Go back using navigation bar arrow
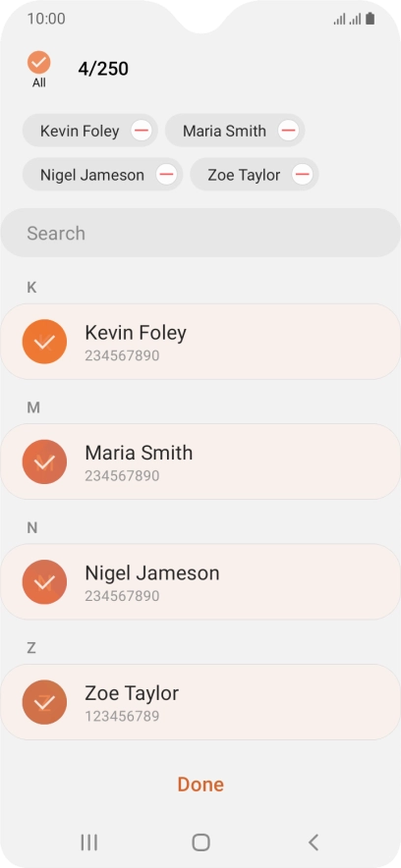This screenshot has width=401, height=868. pos(314,842)
